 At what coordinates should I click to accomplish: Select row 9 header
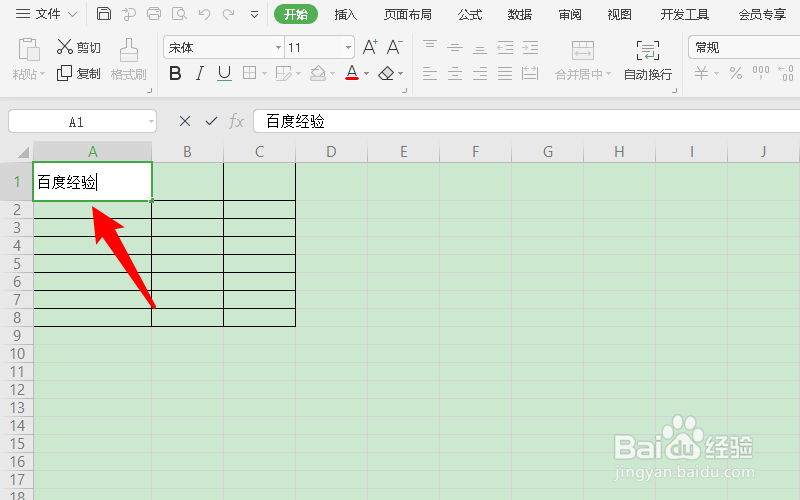17,336
